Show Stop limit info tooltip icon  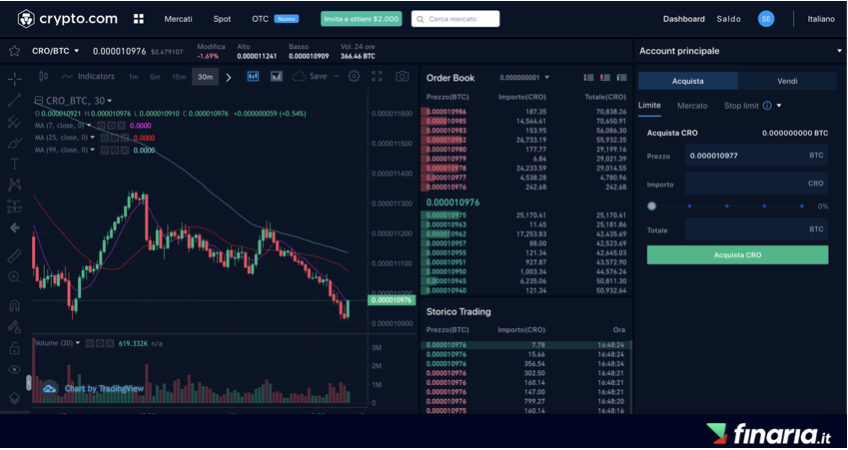pos(767,106)
